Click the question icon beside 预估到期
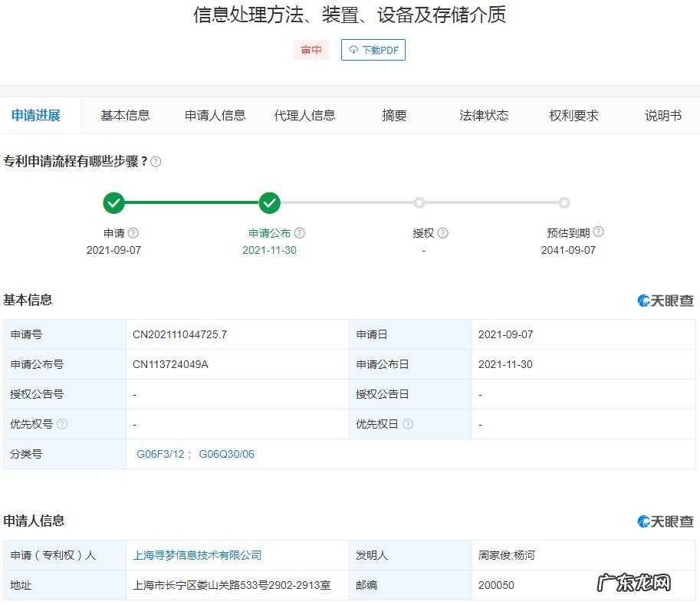The image size is (700, 605). [597, 232]
